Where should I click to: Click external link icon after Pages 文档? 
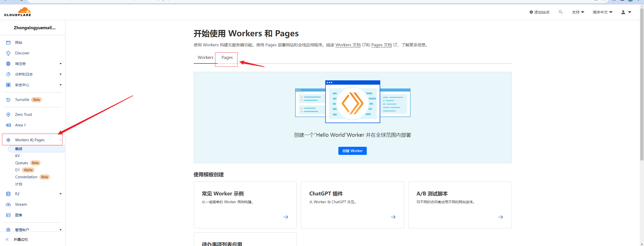coord(395,45)
